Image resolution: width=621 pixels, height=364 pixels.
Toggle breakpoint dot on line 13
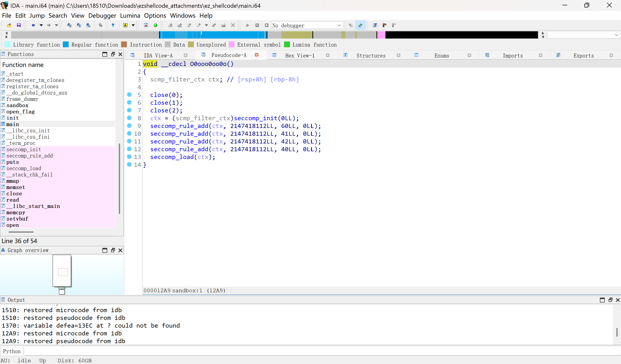pos(129,157)
